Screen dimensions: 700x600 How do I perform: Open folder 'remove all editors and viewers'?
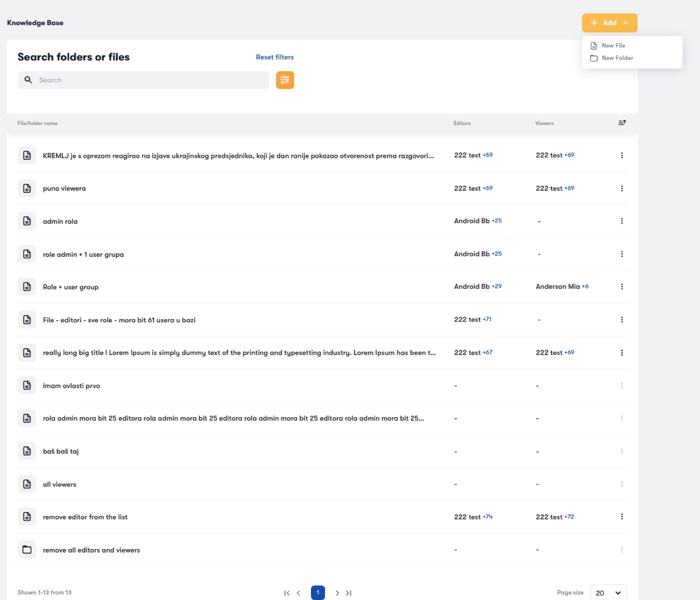91,550
